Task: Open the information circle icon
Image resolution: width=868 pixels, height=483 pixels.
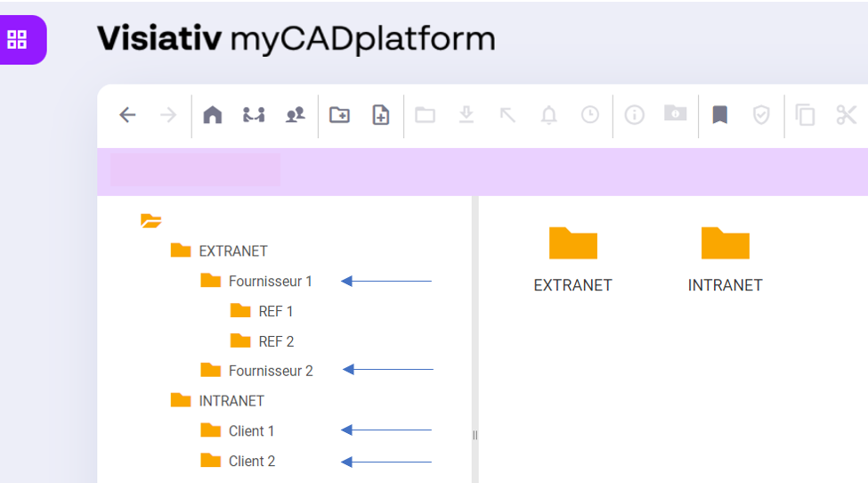Action: pos(634,115)
